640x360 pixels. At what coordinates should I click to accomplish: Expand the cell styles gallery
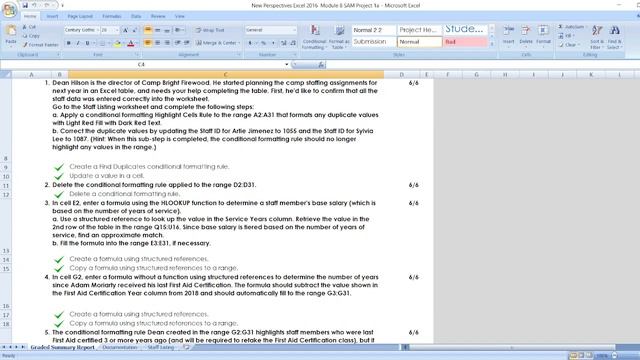tap(492, 44)
